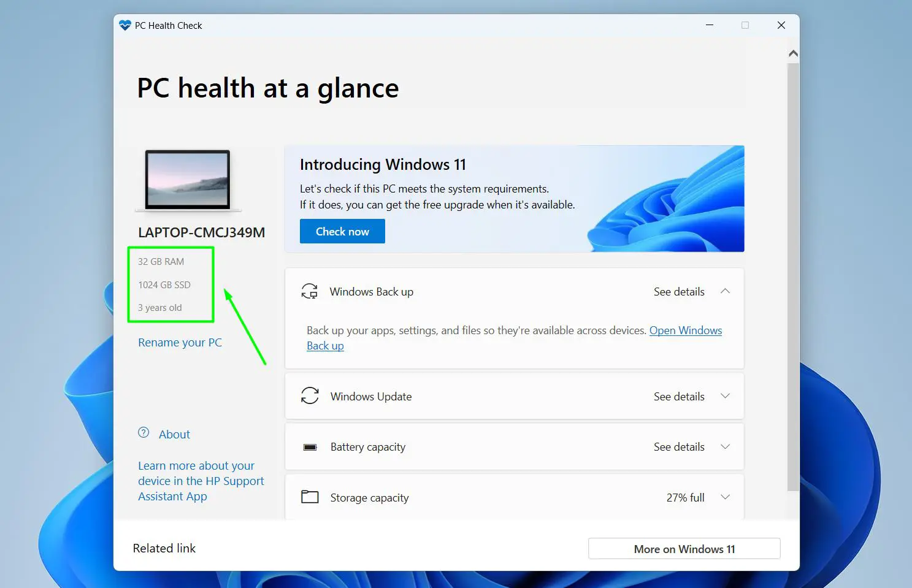The image size is (912, 588).
Task: Open More on Windows 11
Action: 683,548
